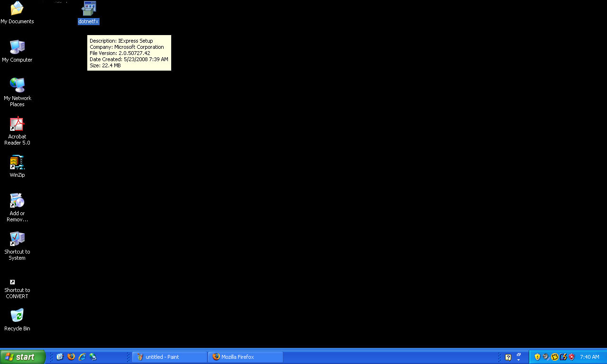Select the My Computer icon

click(x=17, y=47)
